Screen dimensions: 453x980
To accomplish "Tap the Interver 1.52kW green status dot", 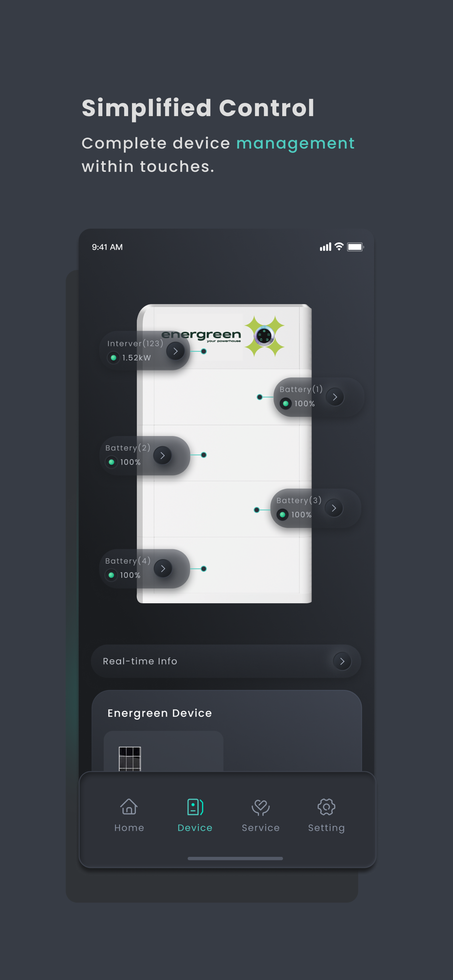I will coord(113,358).
